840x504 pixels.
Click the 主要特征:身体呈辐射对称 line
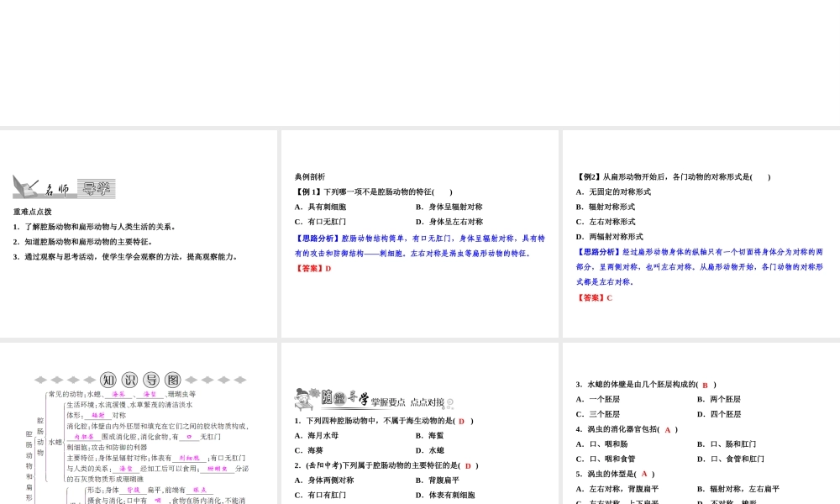[x=155, y=458]
